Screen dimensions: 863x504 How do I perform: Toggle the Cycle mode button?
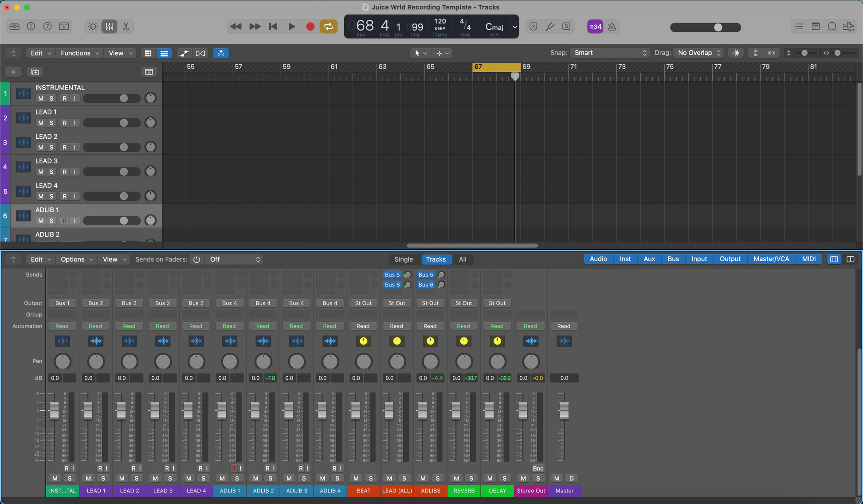pos(328,27)
